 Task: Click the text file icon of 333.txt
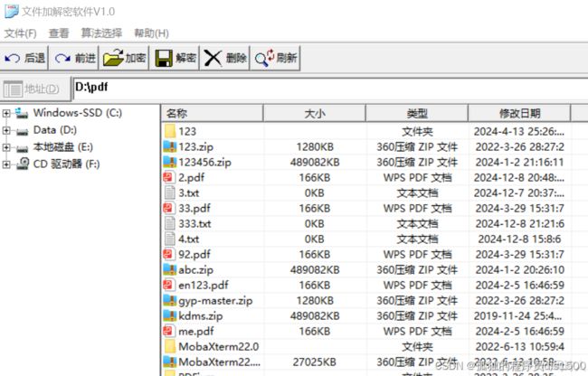[170, 223]
